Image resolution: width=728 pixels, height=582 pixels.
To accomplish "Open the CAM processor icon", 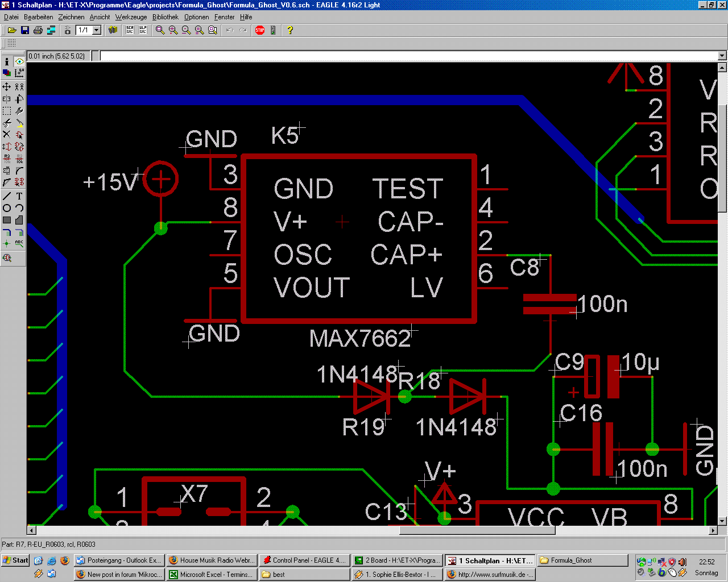I will click(51, 30).
